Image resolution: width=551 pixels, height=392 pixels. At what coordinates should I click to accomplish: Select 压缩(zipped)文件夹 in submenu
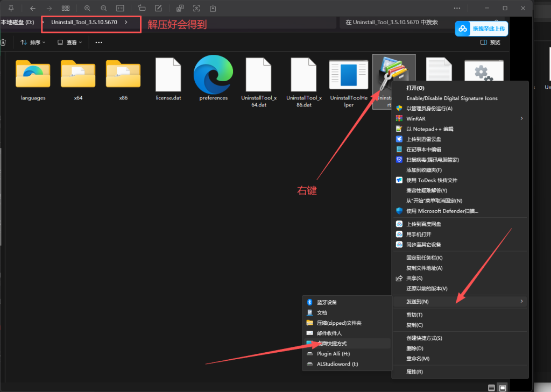pyautogui.click(x=347, y=323)
